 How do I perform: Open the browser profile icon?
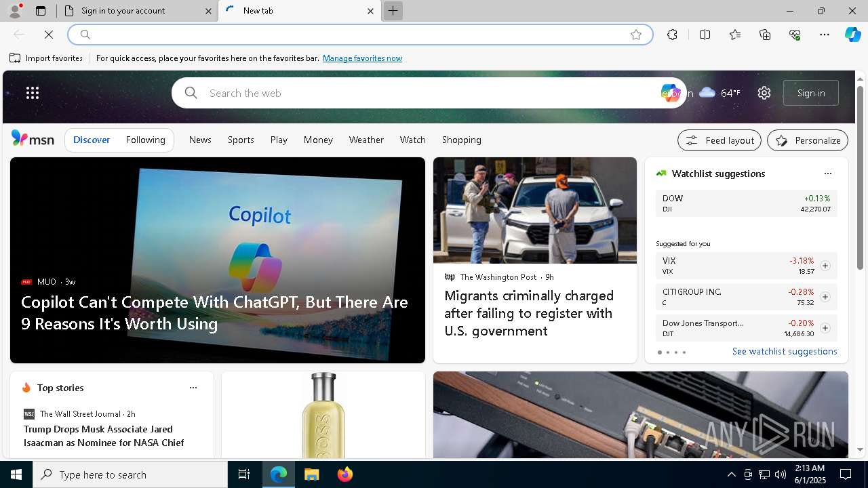click(14, 11)
